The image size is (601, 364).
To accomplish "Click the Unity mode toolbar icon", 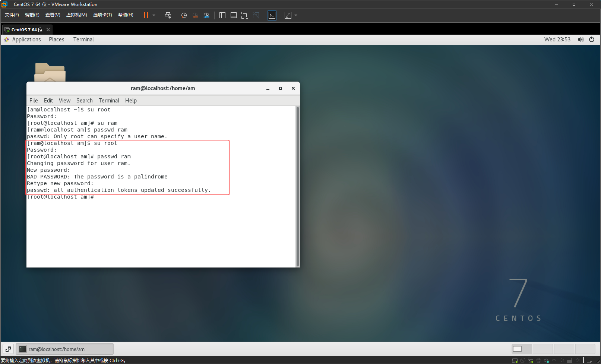I will tap(256, 15).
